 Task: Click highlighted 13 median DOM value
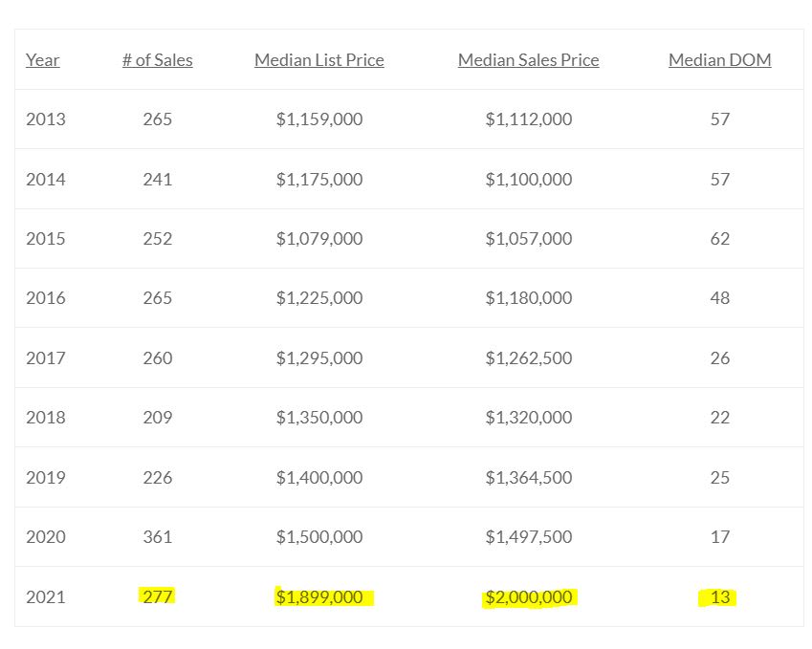(x=720, y=597)
